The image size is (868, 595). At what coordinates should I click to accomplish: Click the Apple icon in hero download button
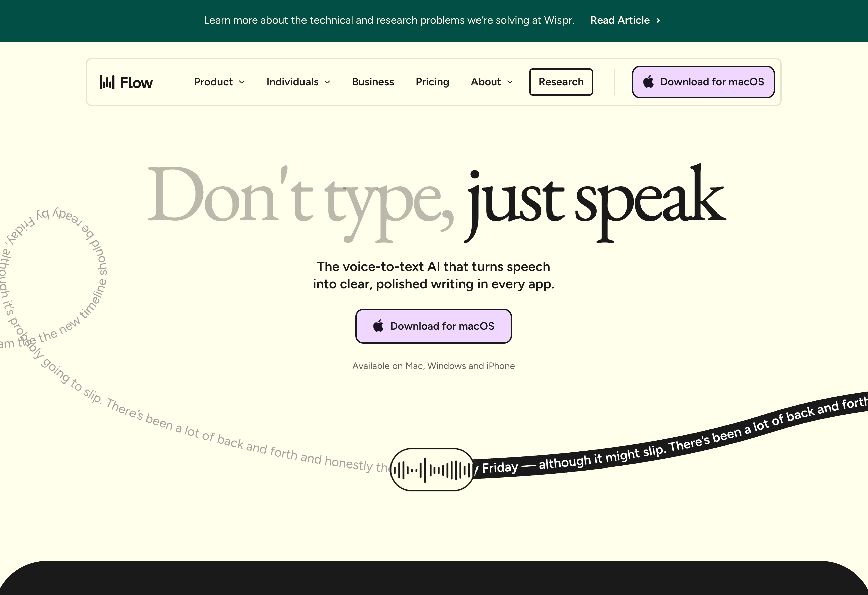[378, 326]
